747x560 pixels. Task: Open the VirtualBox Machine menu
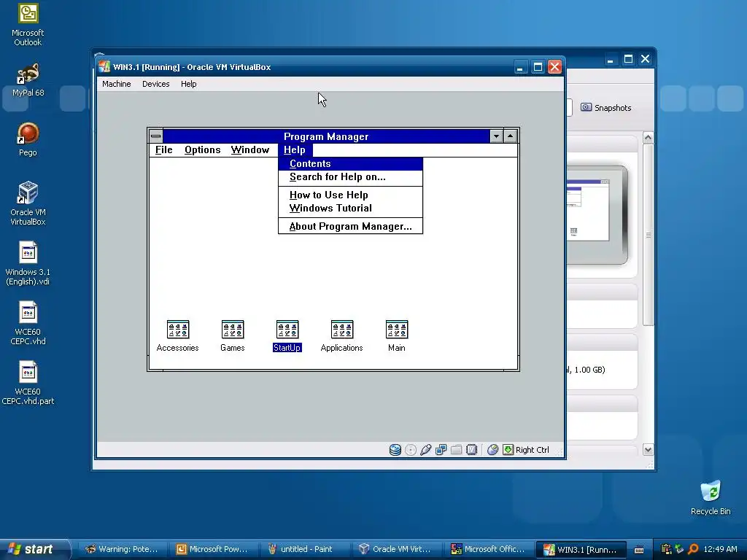116,84
